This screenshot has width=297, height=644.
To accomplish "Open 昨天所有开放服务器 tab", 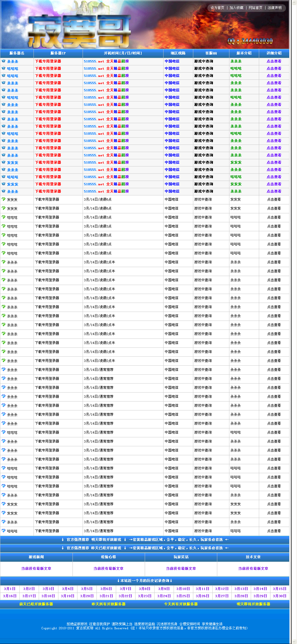I will 108,604.
